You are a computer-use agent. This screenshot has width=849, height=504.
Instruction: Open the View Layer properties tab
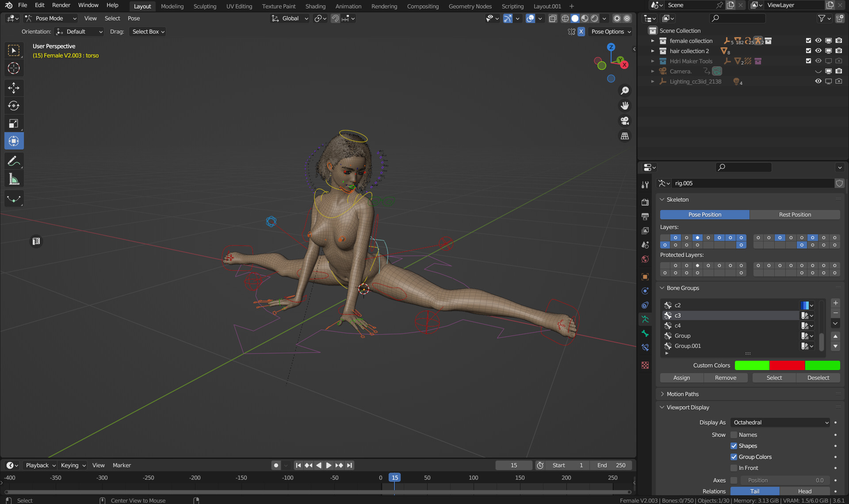click(x=645, y=231)
